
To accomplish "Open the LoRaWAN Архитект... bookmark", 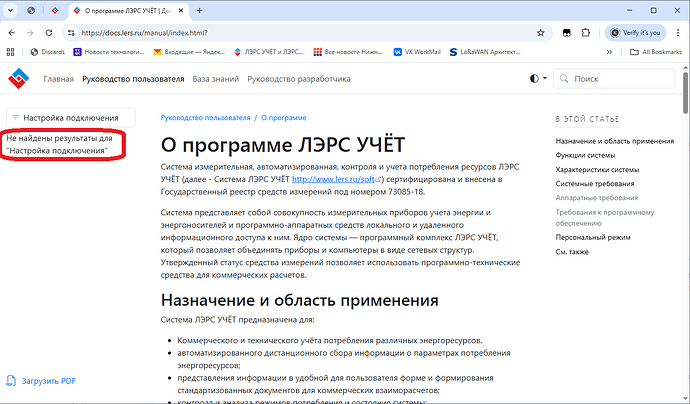I will click(485, 52).
